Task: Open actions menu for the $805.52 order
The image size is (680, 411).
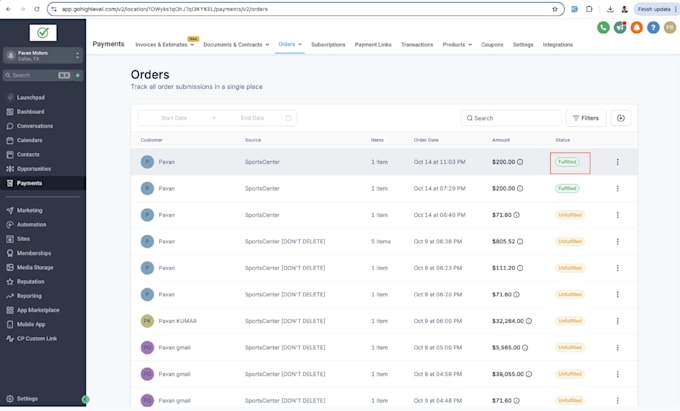Action: coord(618,241)
